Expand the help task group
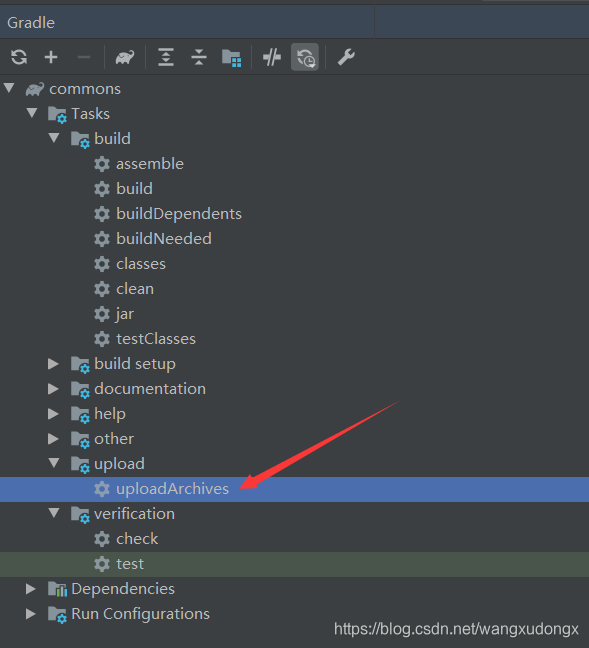Image resolution: width=589 pixels, height=648 pixels. coord(53,414)
